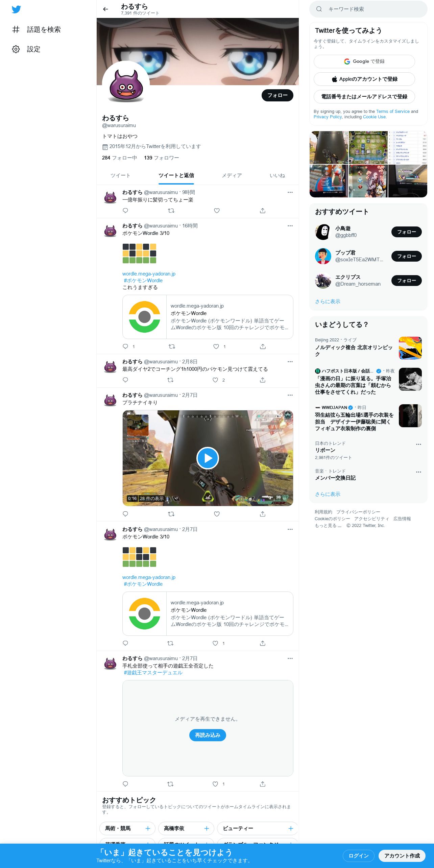The height and width of the screenshot is (868, 434).
Task: Retweet the これうますぎる tweet
Action: click(172, 346)
